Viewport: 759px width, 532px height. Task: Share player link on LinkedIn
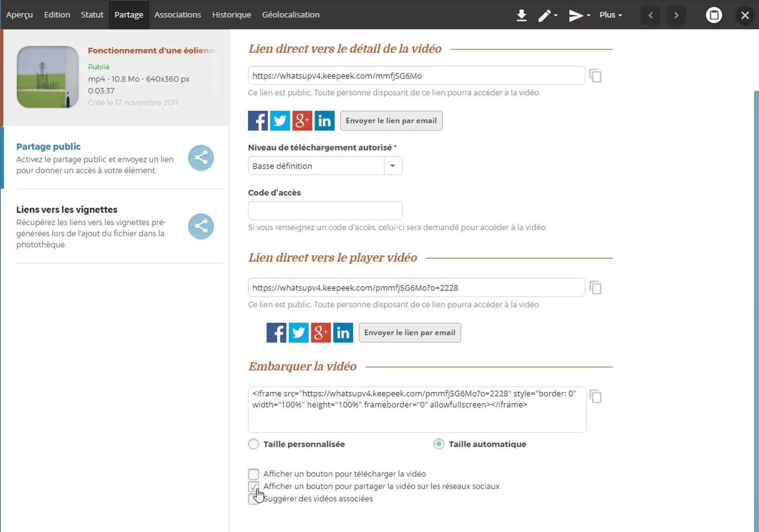tap(343, 332)
